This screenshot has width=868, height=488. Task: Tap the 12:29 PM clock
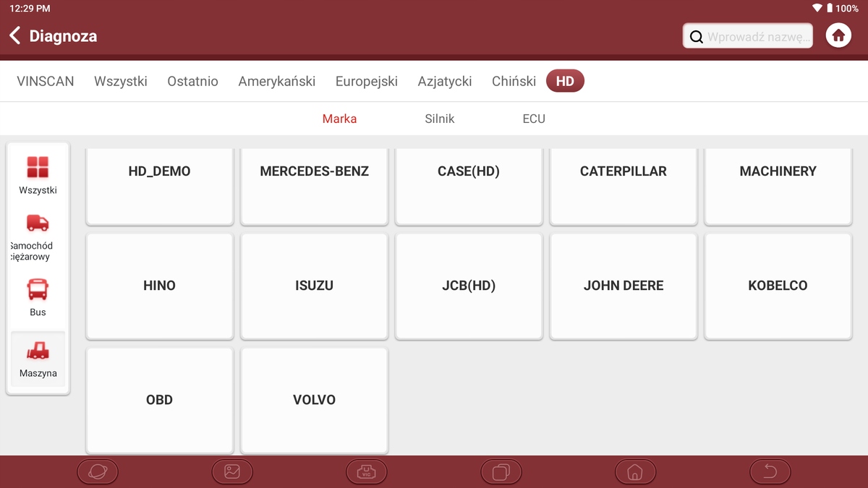[30, 9]
